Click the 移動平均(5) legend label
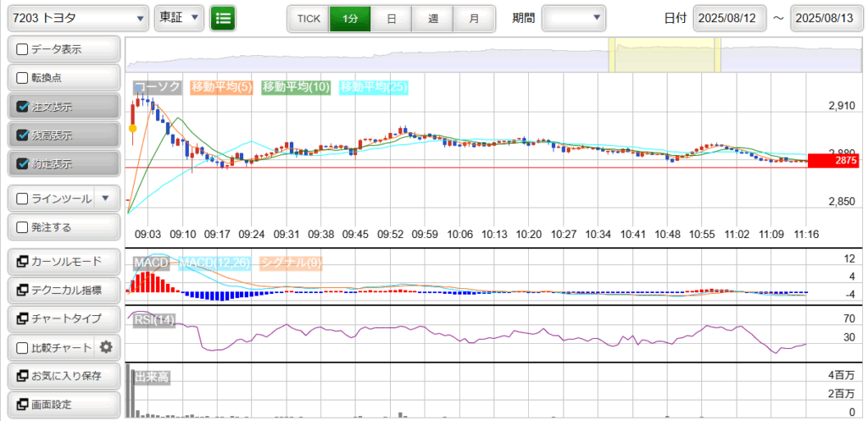 click(x=222, y=87)
